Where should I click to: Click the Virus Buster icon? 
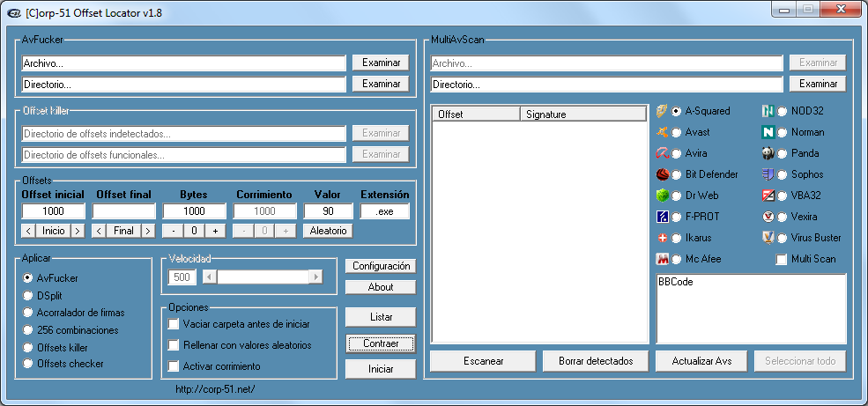click(768, 238)
